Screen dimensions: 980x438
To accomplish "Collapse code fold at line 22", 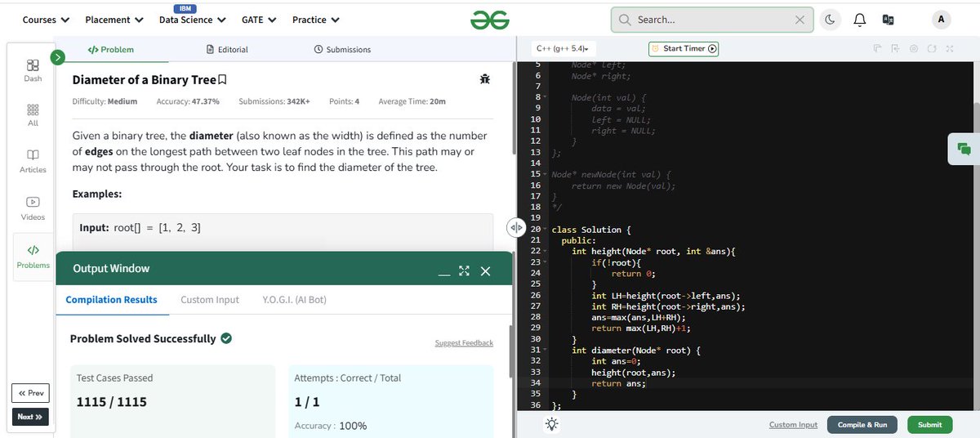I will click(544, 251).
